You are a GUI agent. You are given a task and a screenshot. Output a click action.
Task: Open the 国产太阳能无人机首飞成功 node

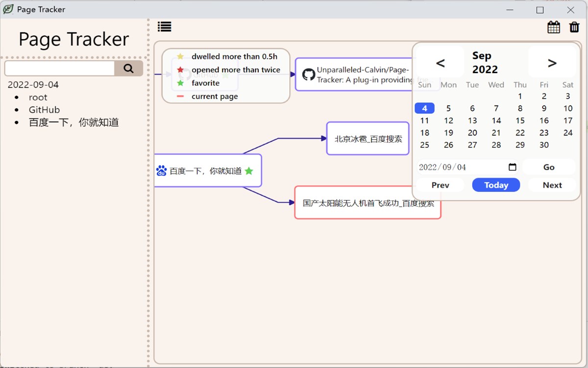click(368, 203)
